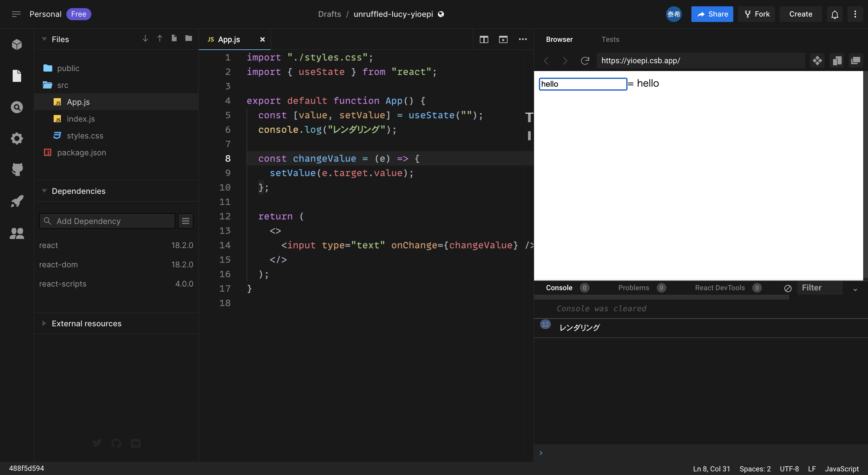Screen dimensions: 868x475
Task: Clear the console output
Action: click(x=788, y=288)
